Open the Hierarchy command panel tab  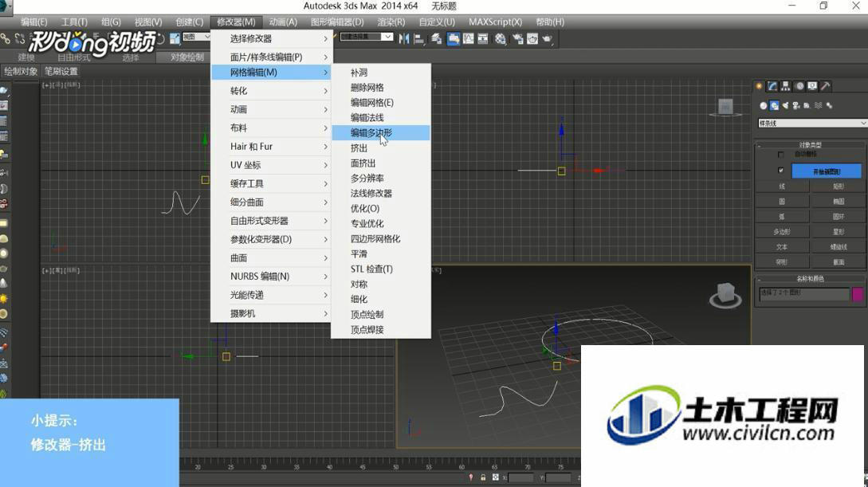click(x=786, y=86)
